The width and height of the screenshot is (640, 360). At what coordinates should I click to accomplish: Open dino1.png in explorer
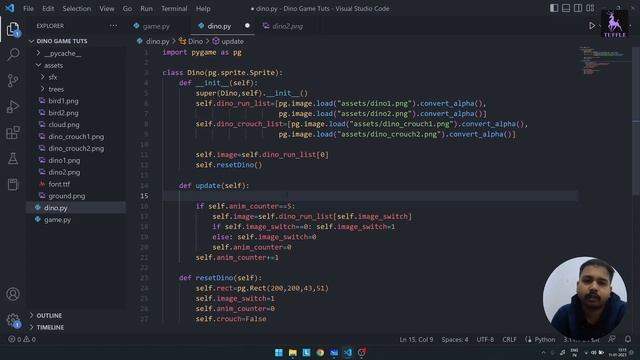click(64, 160)
